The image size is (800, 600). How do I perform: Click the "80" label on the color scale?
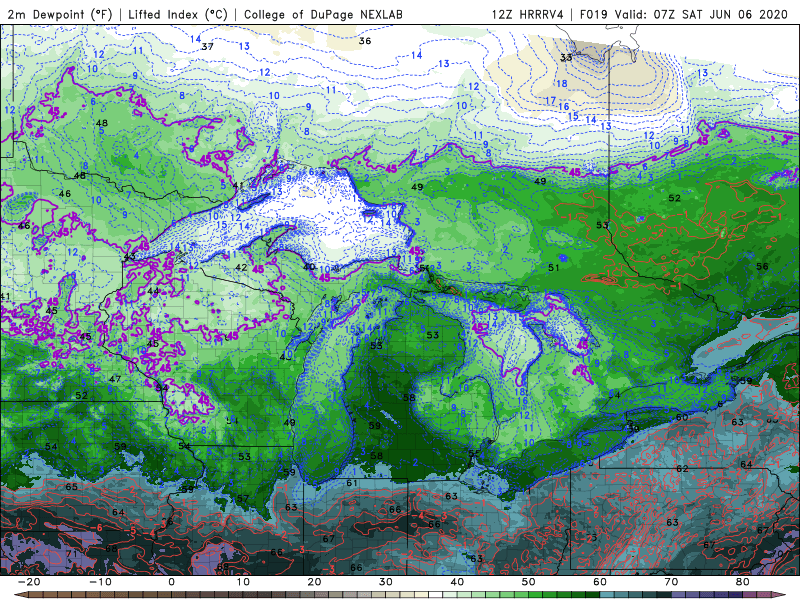click(743, 582)
